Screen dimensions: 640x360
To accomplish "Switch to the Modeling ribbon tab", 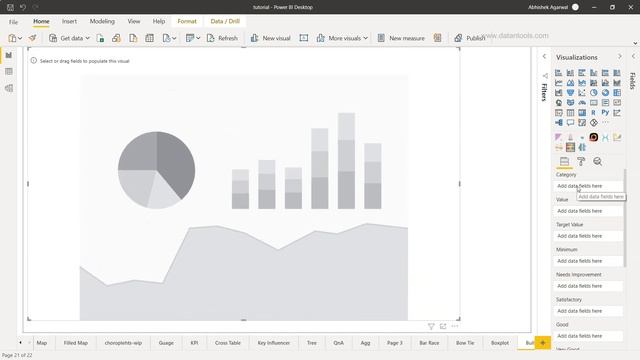I will click(102, 21).
